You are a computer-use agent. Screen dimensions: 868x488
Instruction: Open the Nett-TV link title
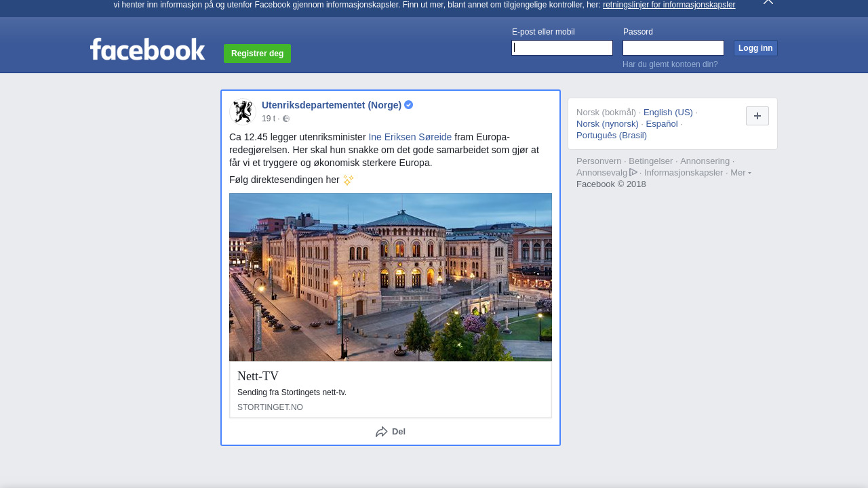258,376
